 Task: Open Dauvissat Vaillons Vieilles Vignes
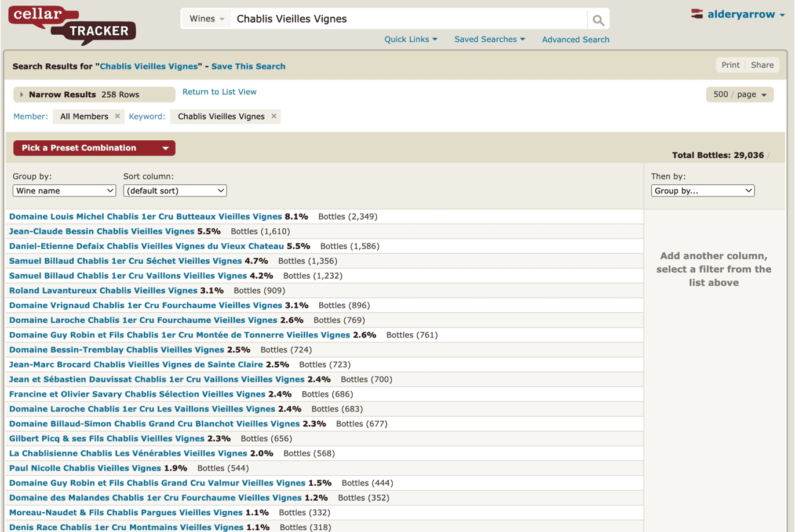tap(157, 379)
